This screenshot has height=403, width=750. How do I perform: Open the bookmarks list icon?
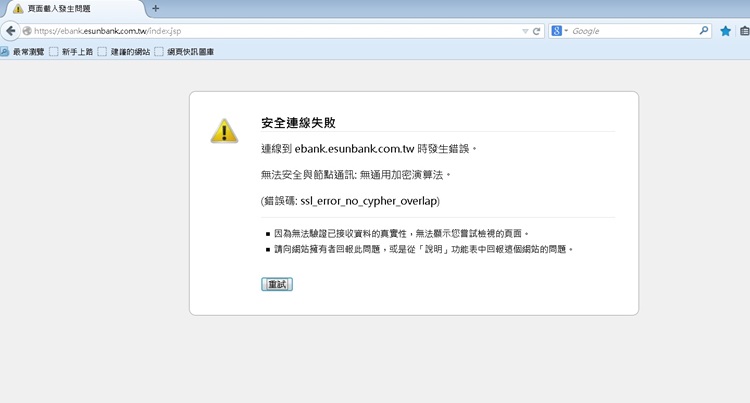tap(744, 31)
